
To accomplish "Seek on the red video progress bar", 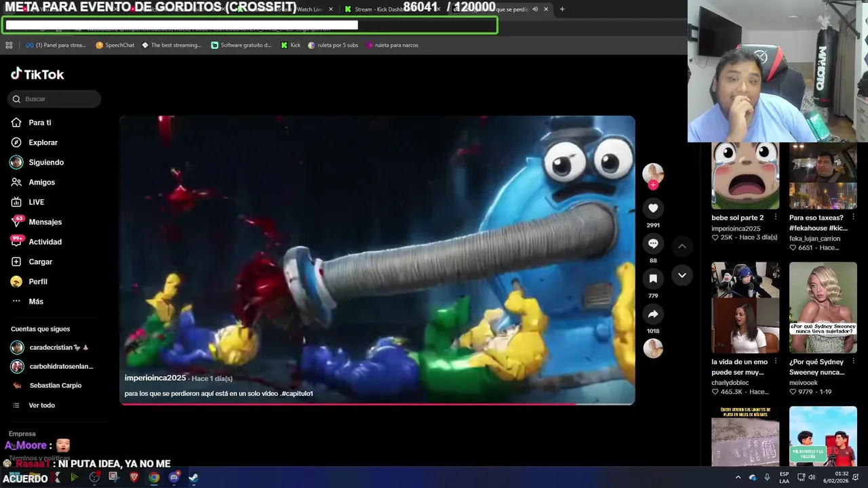I will 377,404.
